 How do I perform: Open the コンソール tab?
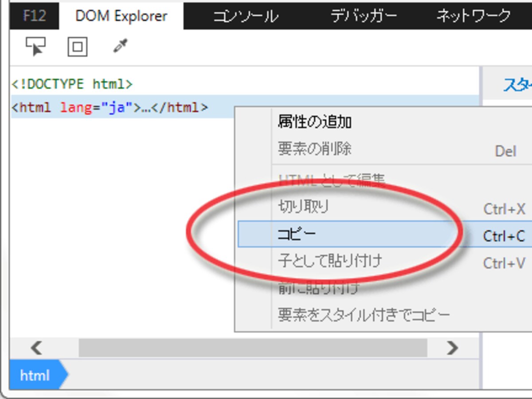click(x=246, y=16)
